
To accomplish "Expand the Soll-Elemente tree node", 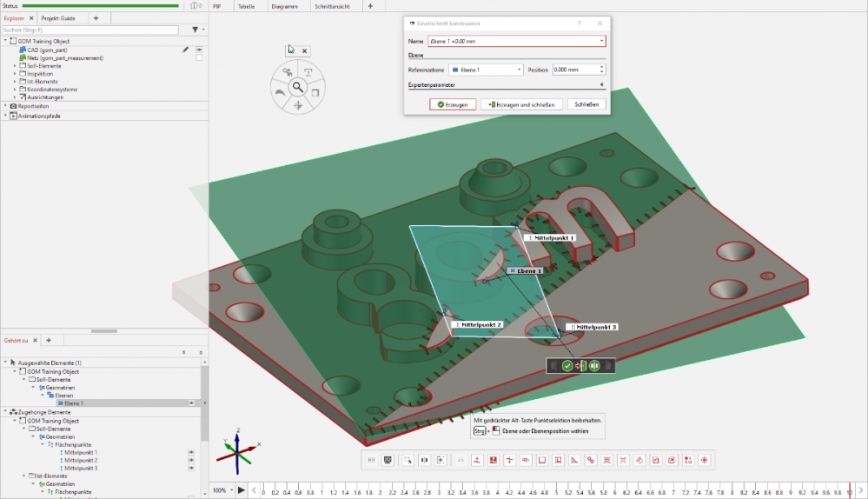I will click(x=15, y=66).
